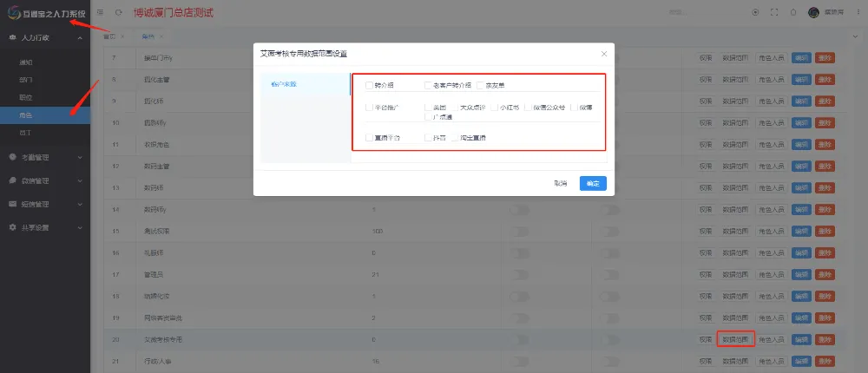Click 取消 to cancel the dialog
Screen dimensions: 868x373
point(561,184)
